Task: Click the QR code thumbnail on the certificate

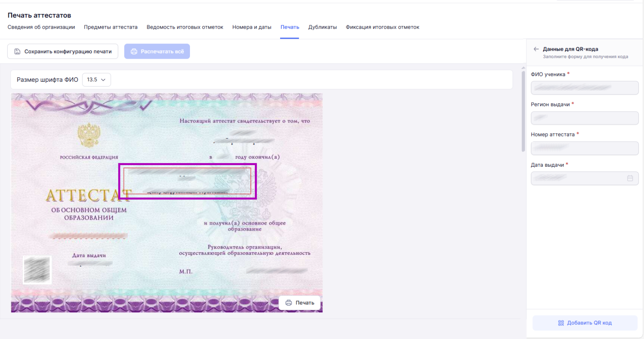Action: click(x=37, y=270)
